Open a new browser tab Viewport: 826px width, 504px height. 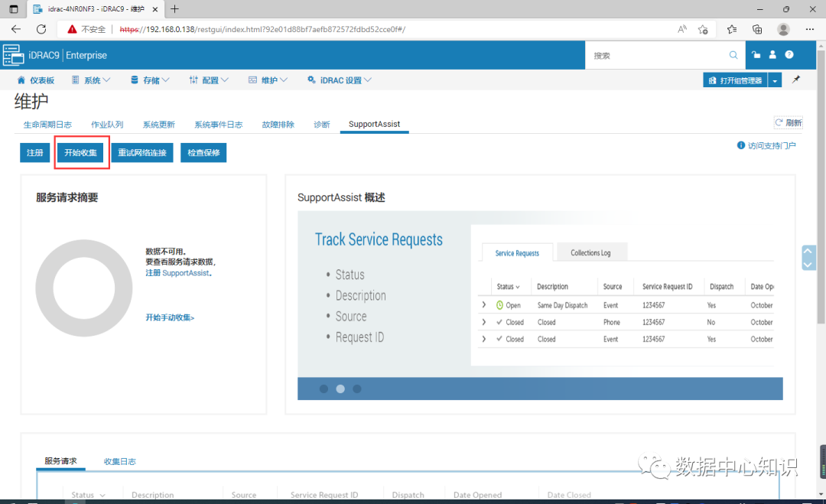pyautogui.click(x=175, y=9)
